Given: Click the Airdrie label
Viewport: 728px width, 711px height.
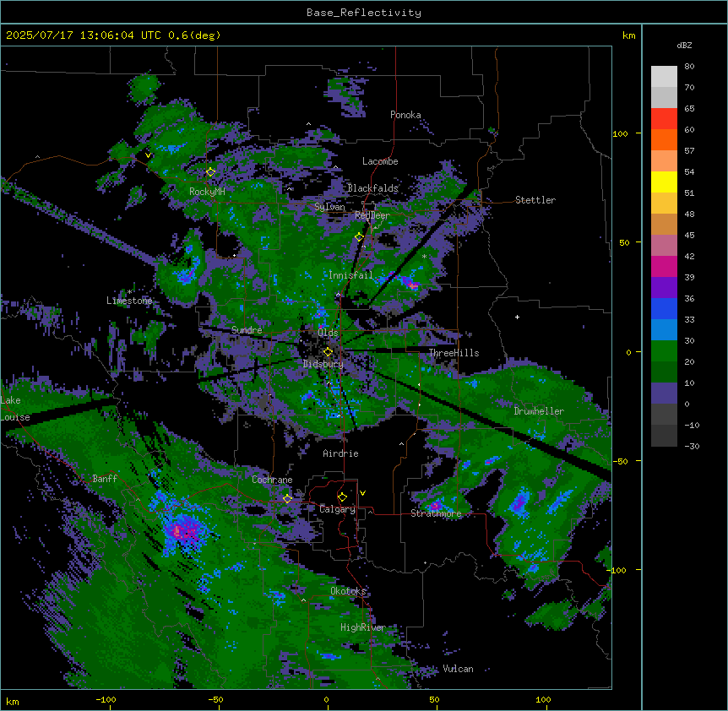Looking at the screenshot, I should coord(341,453).
